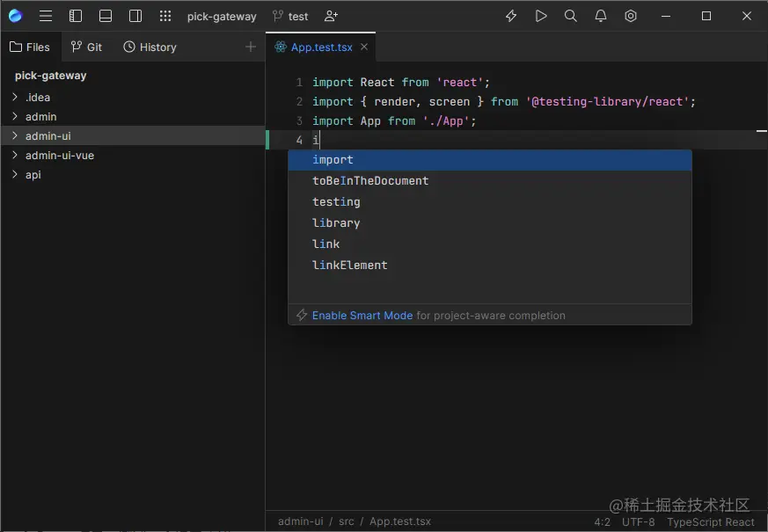Switch to the History tab
Screen dimensions: 768x532
coord(150,47)
